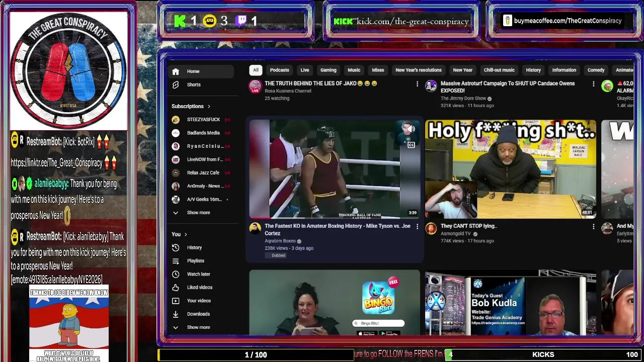Seek the red progress bar on boxing preview

(335, 218)
